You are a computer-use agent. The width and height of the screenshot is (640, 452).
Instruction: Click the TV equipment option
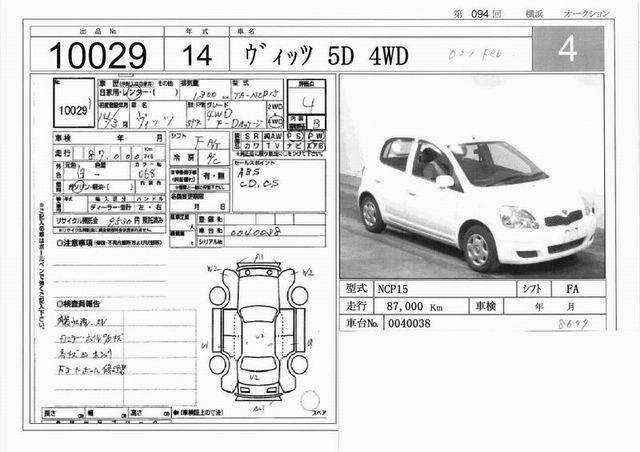273,146
